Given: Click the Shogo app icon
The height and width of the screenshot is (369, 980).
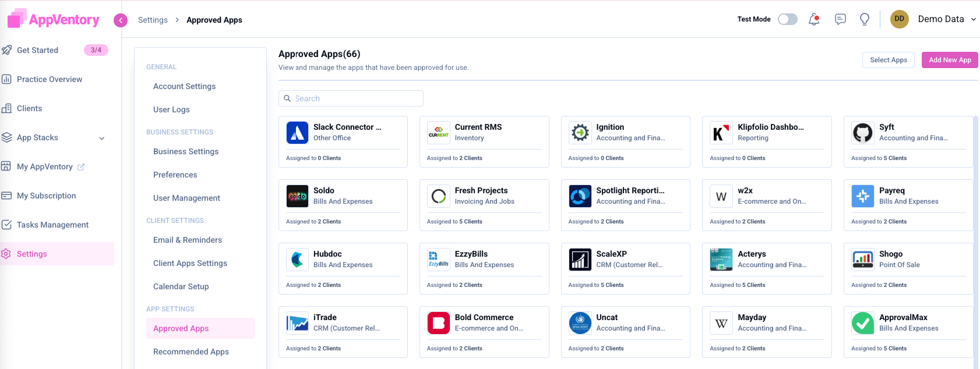Looking at the screenshot, I should tap(863, 260).
